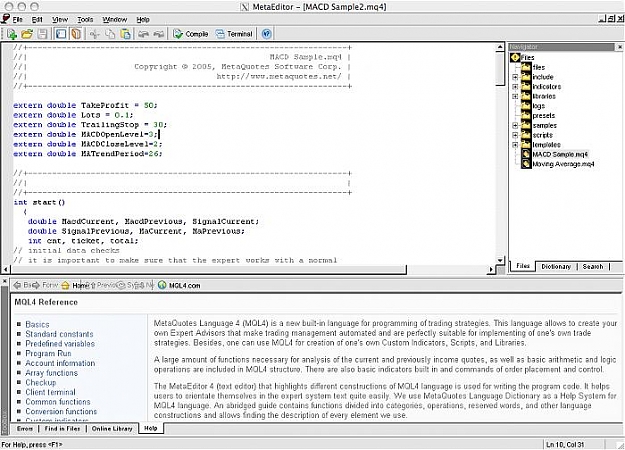Click the templates folder icon
Image resolution: width=625 pixels, height=450 pixels.
pyautogui.click(x=526, y=144)
